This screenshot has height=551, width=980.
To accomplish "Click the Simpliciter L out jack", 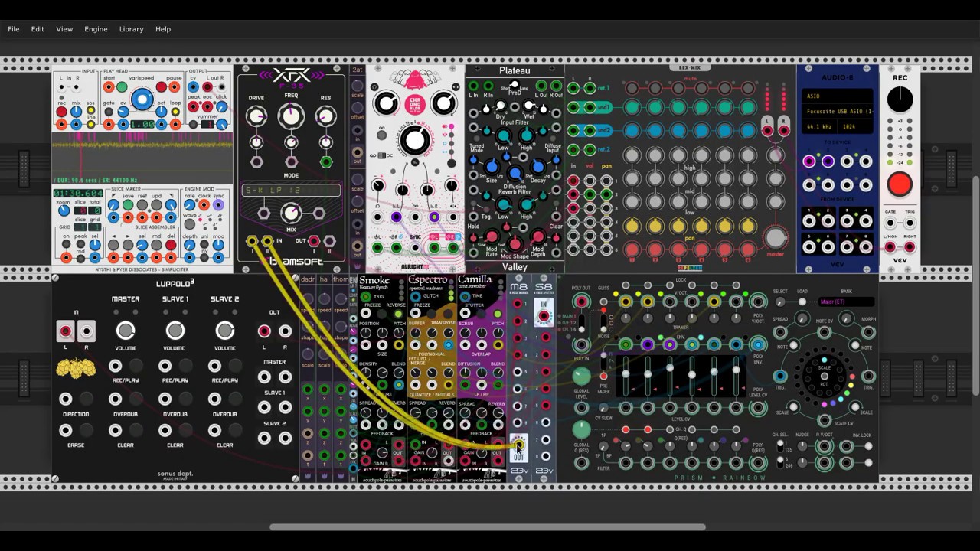I will coord(206,87).
